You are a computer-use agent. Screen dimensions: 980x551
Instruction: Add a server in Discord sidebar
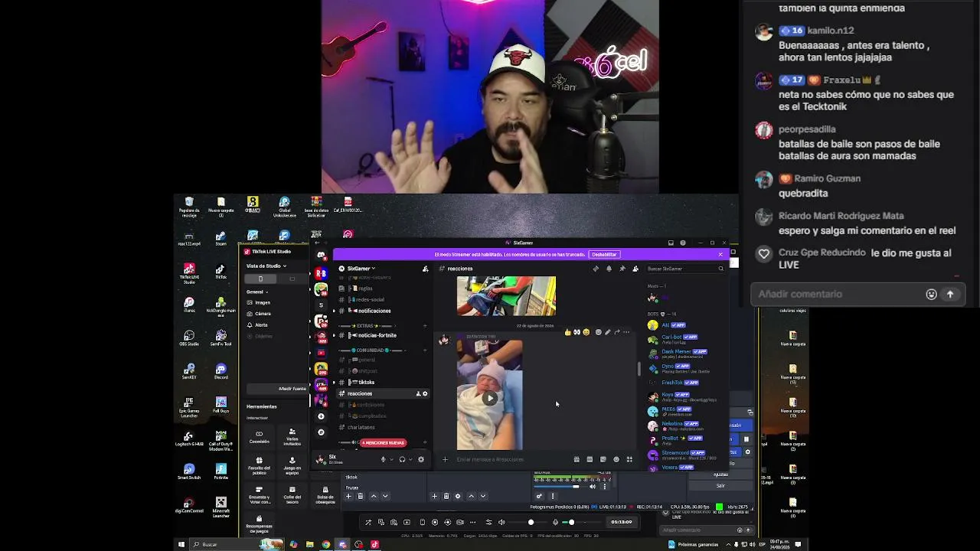pyautogui.click(x=321, y=416)
